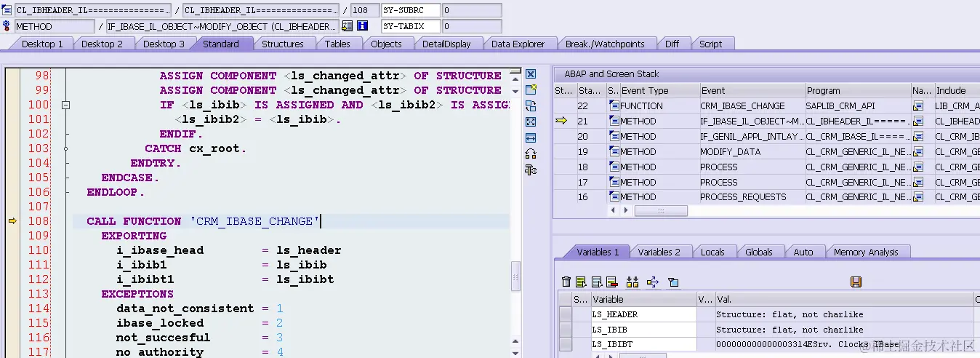Click the orange save diskette icon
This screenshot has height=358, width=980.
(856, 282)
